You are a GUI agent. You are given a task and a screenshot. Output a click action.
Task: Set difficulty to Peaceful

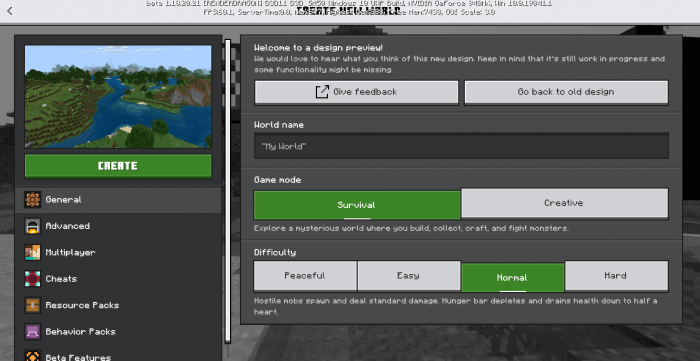[305, 276]
